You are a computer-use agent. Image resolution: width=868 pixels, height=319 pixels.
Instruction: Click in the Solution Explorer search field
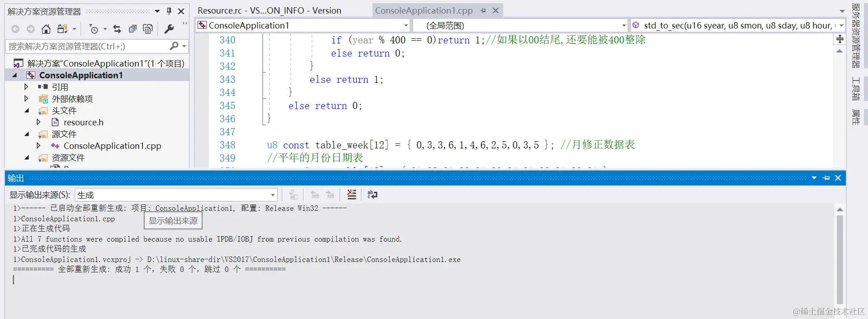[87, 46]
